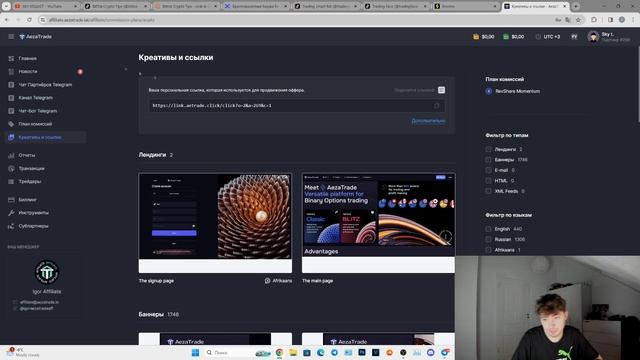The width and height of the screenshot is (640, 360).
Task: Check the Afrikaans language filter
Action: pos(488,250)
